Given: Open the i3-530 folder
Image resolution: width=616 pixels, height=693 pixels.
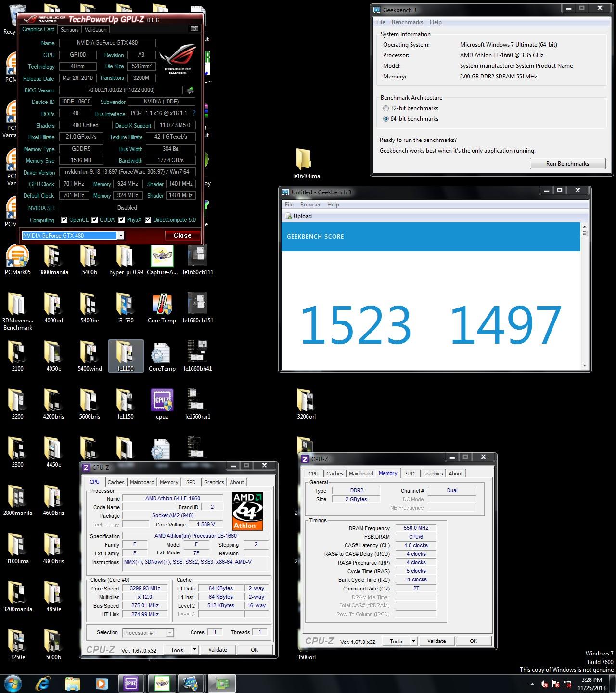Looking at the screenshot, I should [126, 308].
